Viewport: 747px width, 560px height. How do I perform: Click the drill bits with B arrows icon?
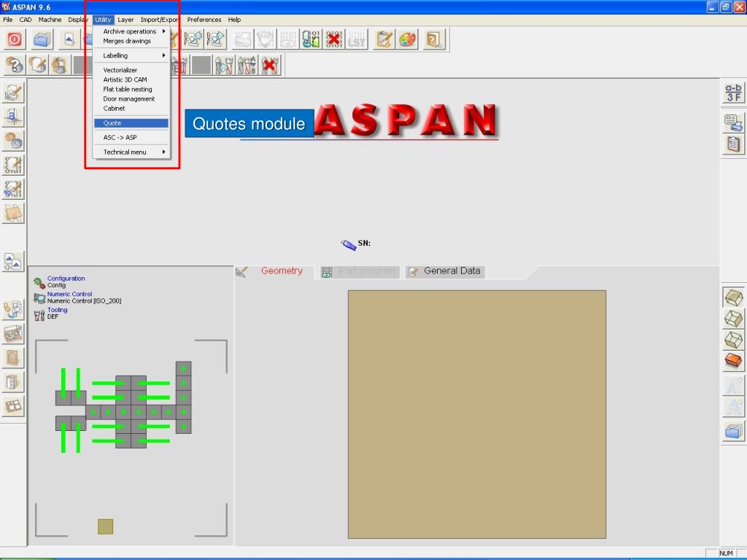click(247, 65)
